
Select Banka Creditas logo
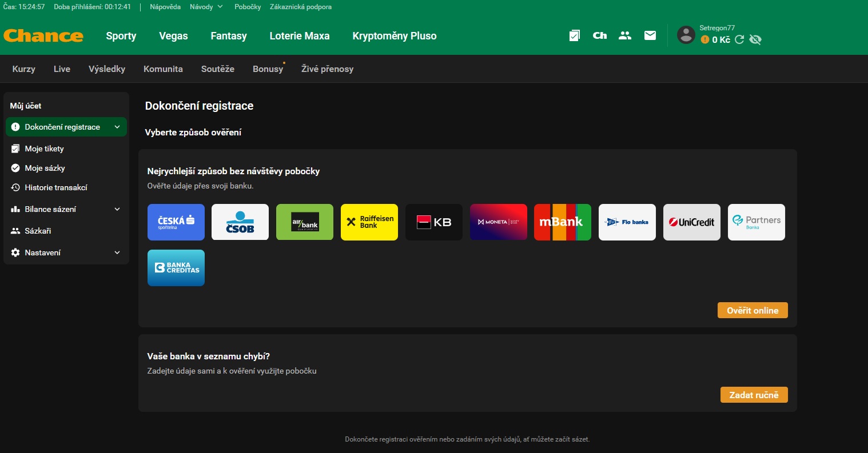click(x=176, y=268)
